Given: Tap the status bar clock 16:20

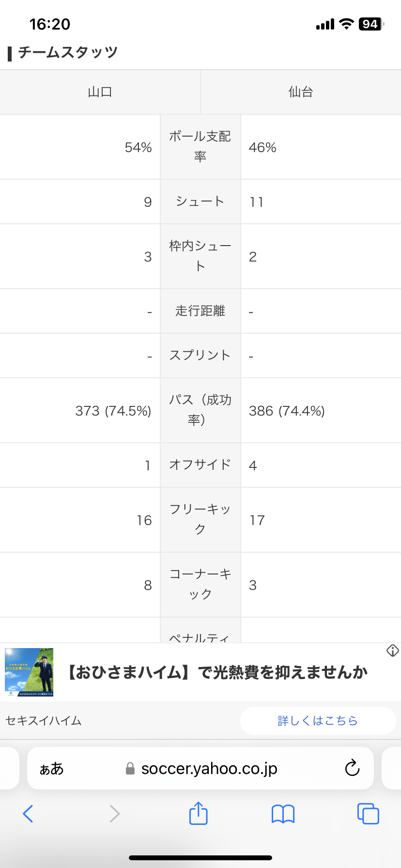Looking at the screenshot, I should pos(50,24).
